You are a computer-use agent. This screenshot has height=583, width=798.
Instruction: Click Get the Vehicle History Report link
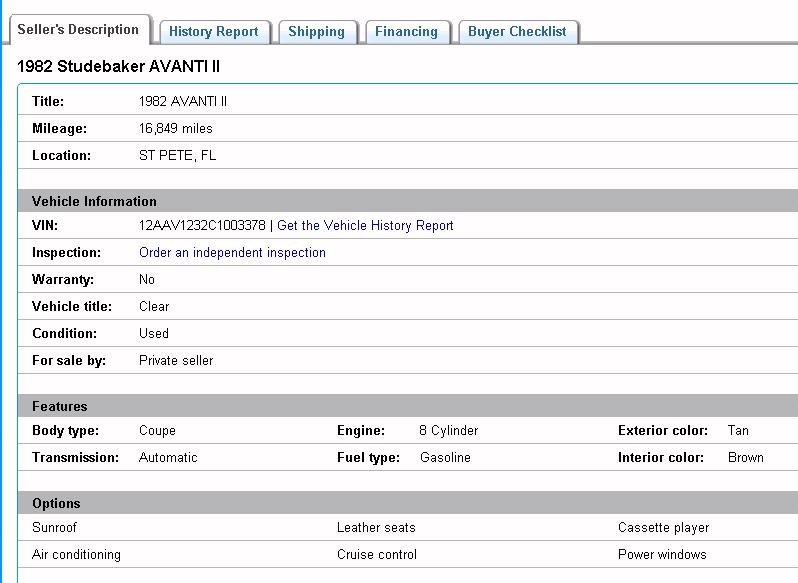[x=365, y=226]
